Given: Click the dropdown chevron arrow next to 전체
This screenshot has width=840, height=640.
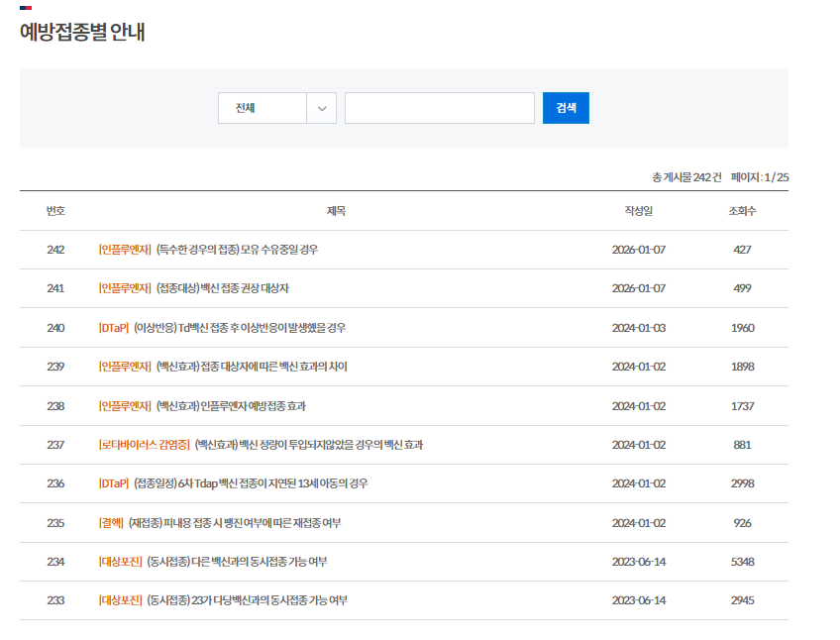Looking at the screenshot, I should pos(321,108).
